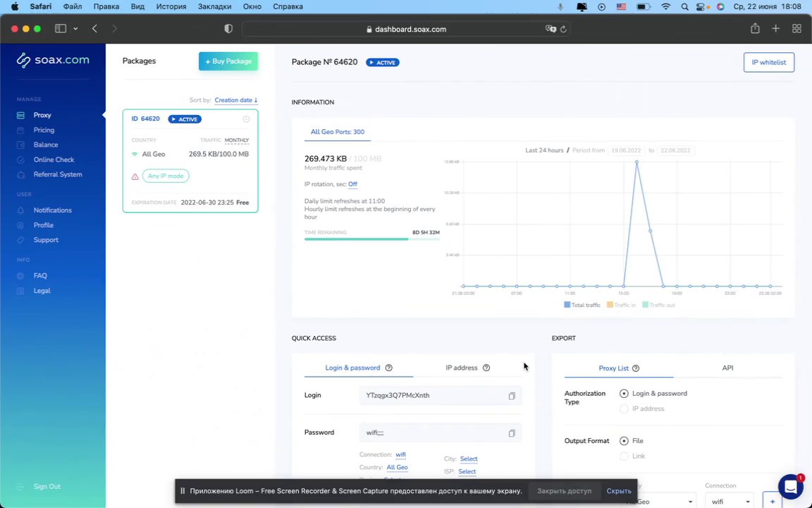Image resolution: width=812 pixels, height=508 pixels.
Task: Select an ISP via Select link
Action: coord(467,471)
